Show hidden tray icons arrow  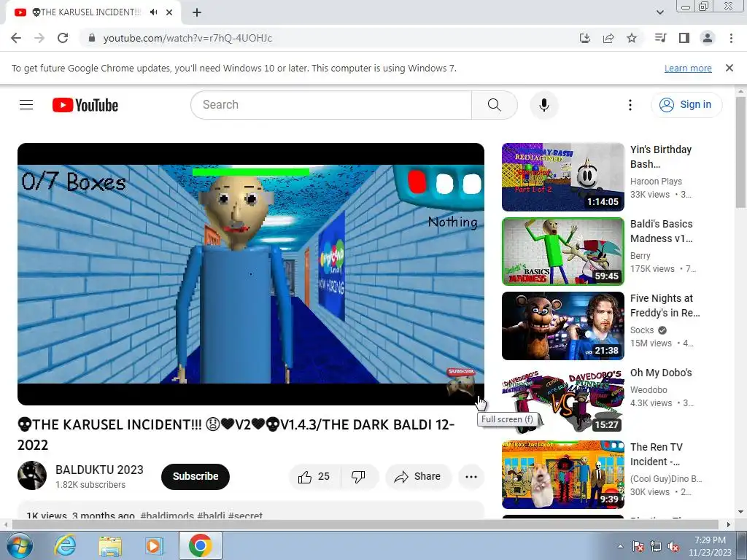coord(620,546)
